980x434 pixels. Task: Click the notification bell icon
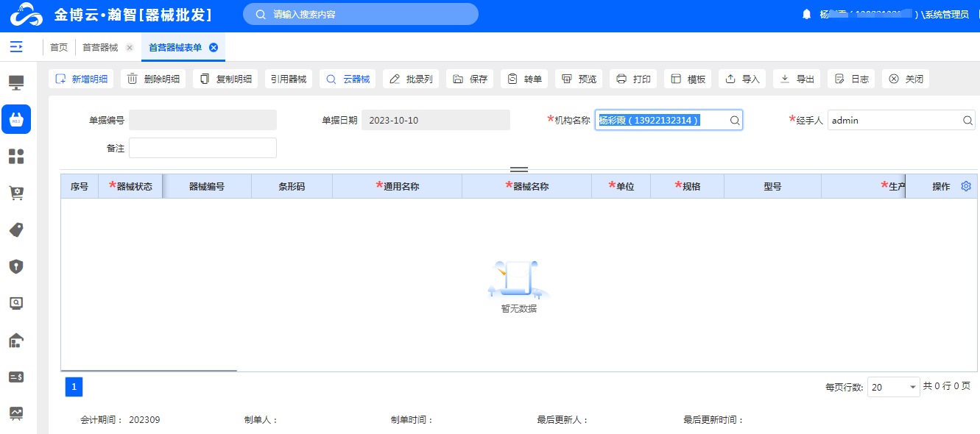point(806,15)
